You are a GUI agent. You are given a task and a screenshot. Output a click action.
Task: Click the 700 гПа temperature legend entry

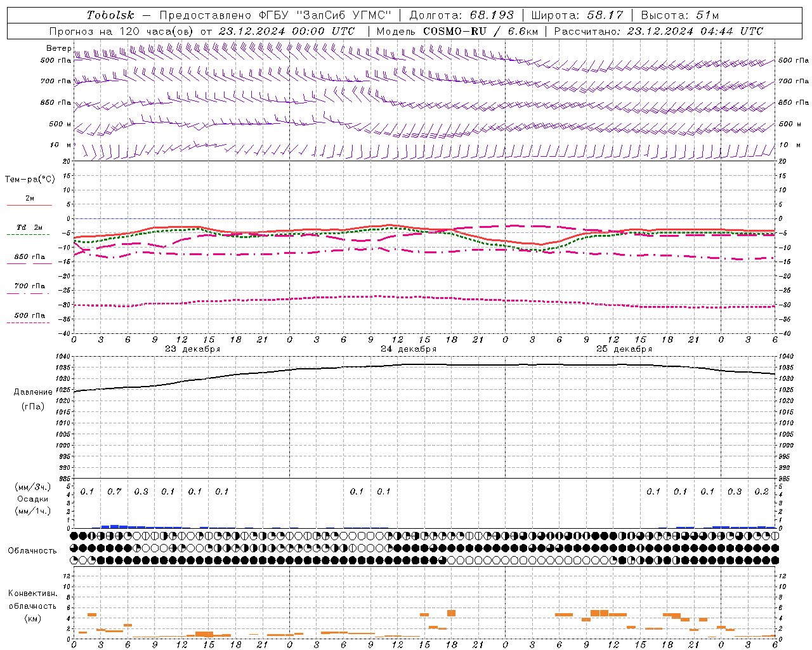tap(29, 289)
